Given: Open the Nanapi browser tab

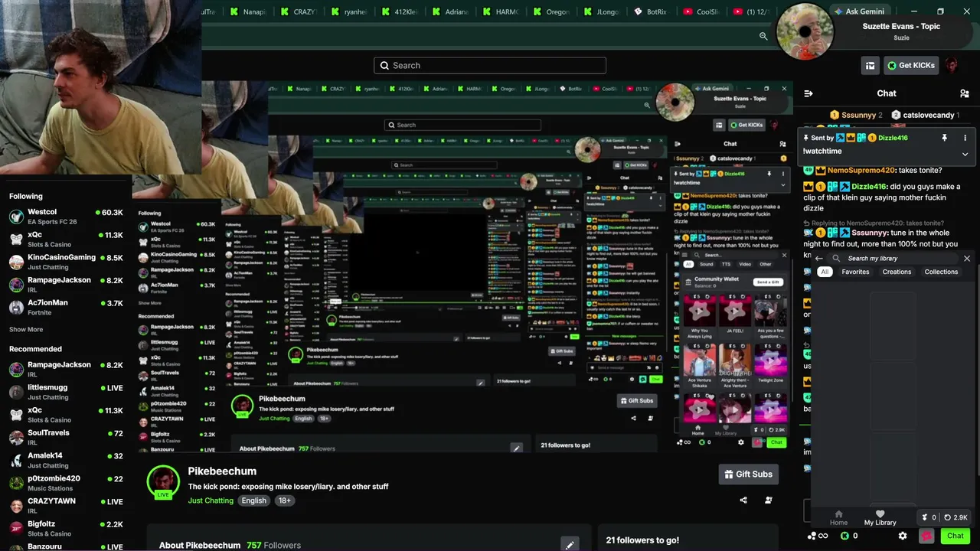Looking at the screenshot, I should pyautogui.click(x=247, y=11).
